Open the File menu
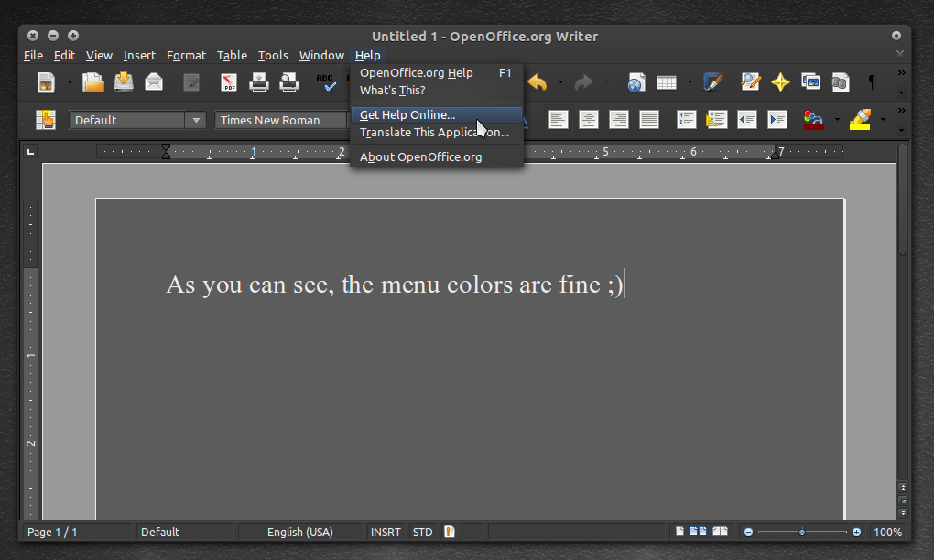 click(33, 55)
